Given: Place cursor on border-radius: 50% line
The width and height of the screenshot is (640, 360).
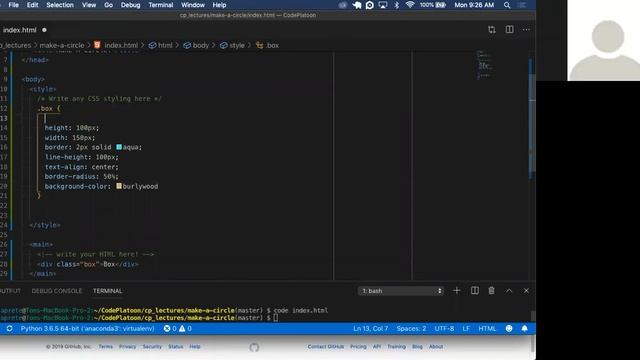Looking at the screenshot, I should 81,177.
